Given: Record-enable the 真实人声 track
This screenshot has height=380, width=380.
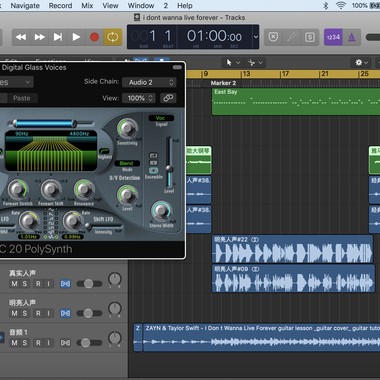Looking at the screenshot, I should [x=38, y=284].
